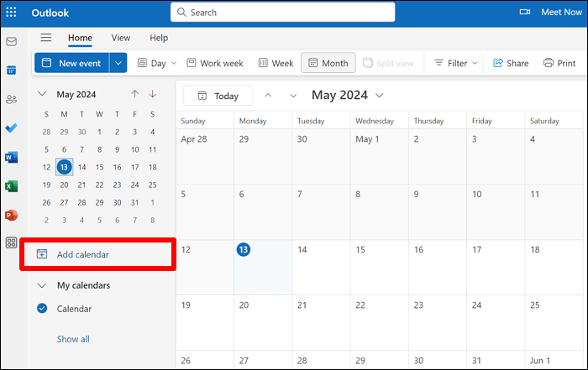Create a New event

coord(71,63)
